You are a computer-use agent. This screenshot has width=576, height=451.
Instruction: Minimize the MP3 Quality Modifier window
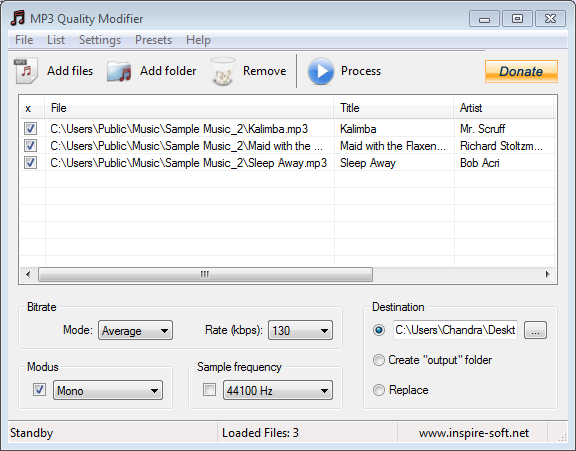coord(484,19)
